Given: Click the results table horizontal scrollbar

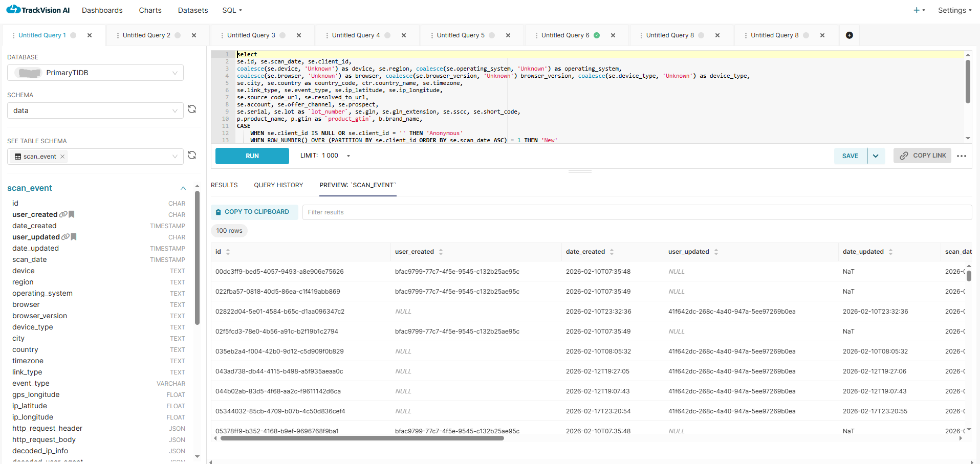Looking at the screenshot, I should pos(362,438).
